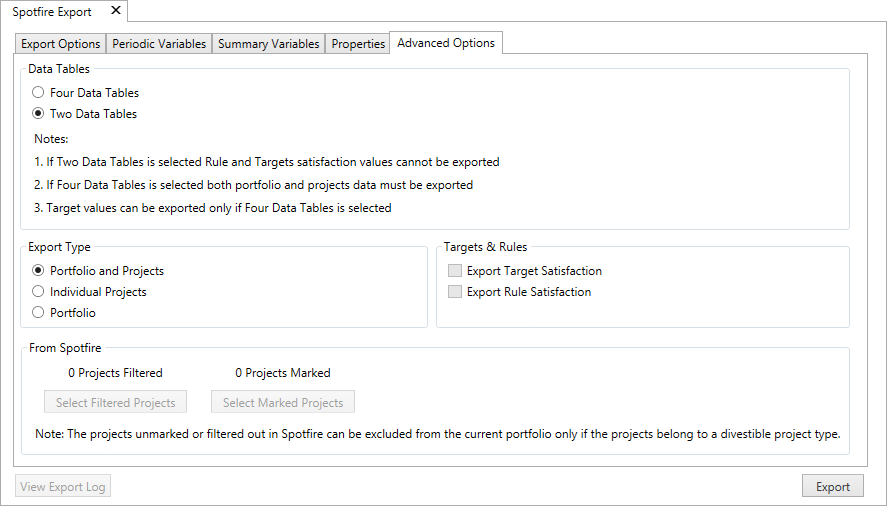This screenshot has height=506, width=887.
Task: Open the Properties tab
Action: click(x=358, y=44)
